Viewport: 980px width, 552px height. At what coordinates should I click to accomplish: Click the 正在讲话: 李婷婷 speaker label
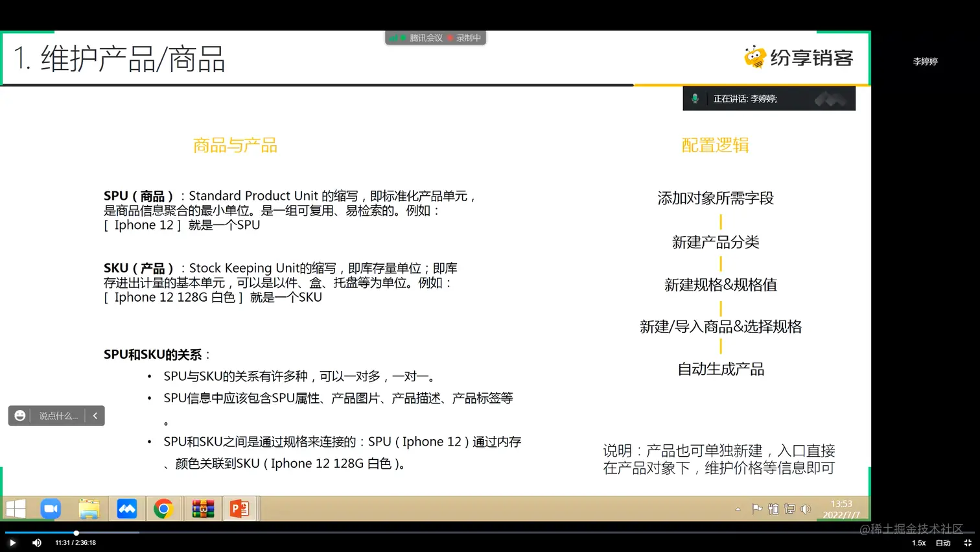pos(745,99)
